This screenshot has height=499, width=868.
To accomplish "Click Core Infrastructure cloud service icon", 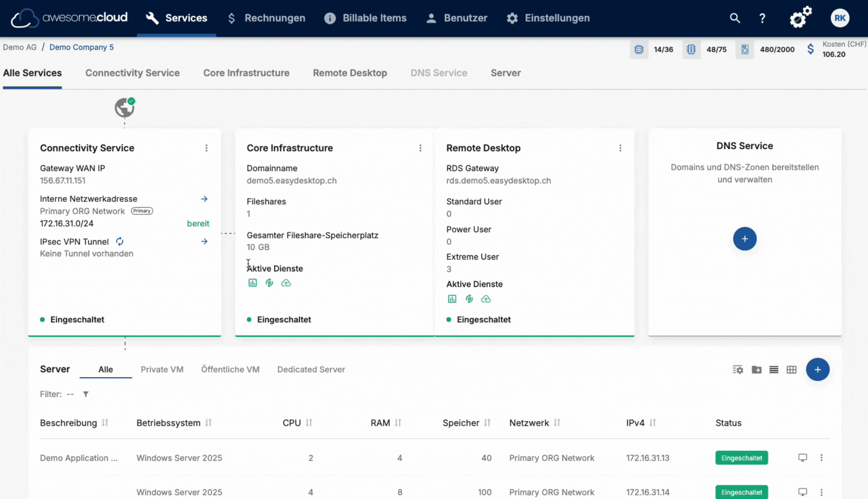I will 286,283.
